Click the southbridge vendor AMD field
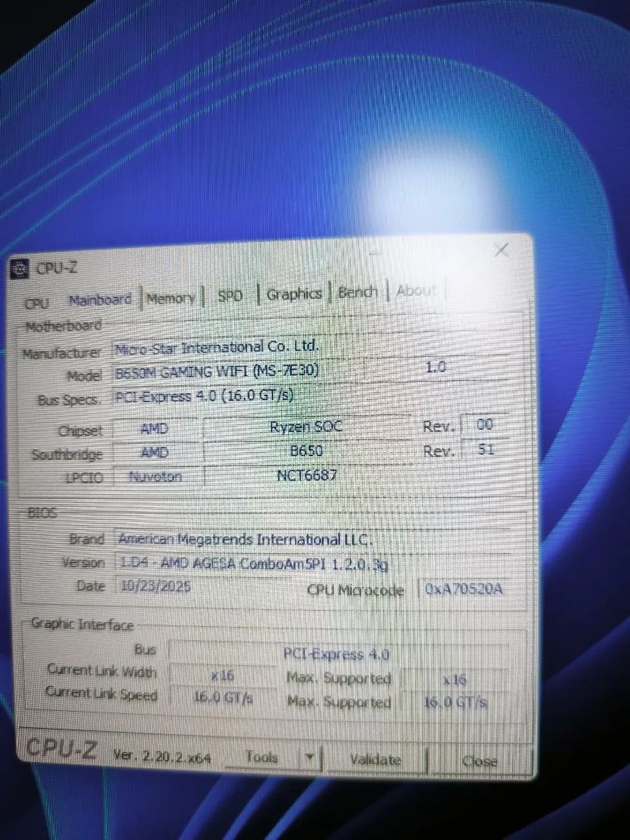This screenshot has width=630, height=840. coord(155,453)
